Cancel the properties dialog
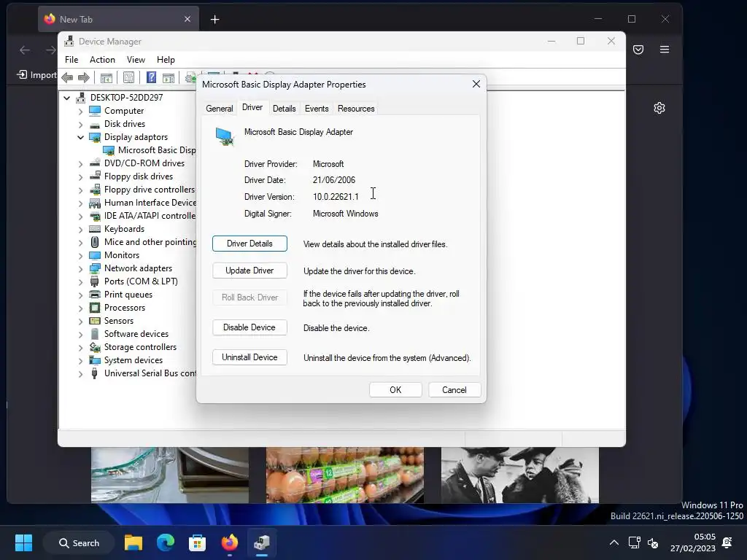The height and width of the screenshot is (560, 747). coord(454,389)
